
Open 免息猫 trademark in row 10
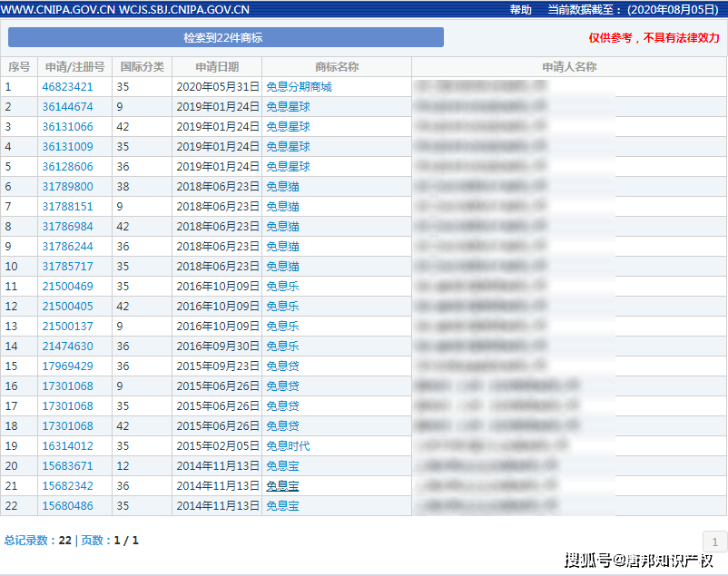point(282,267)
